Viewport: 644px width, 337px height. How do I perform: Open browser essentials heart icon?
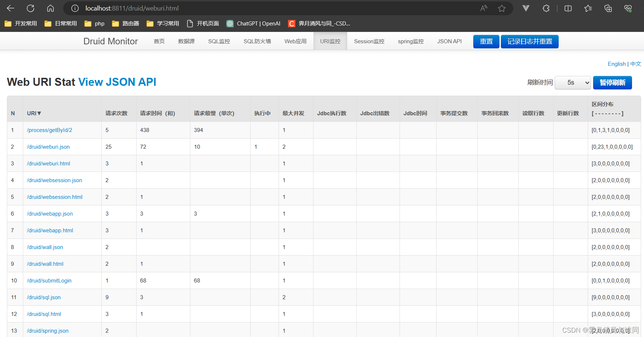[x=628, y=8]
